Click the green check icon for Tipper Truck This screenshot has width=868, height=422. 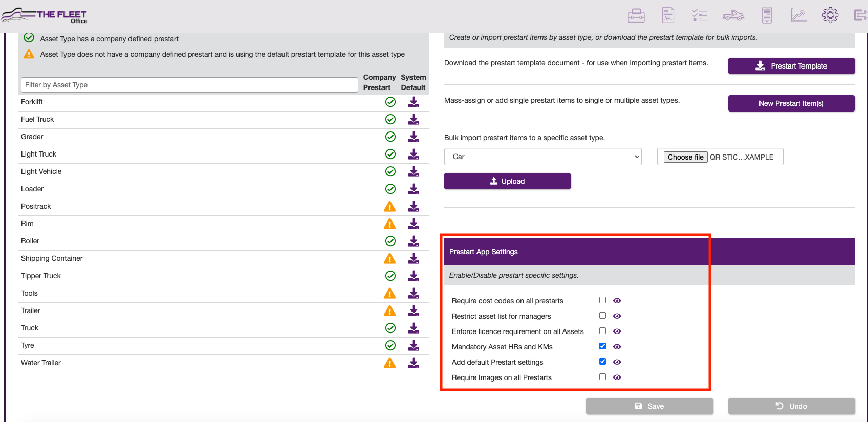point(390,276)
